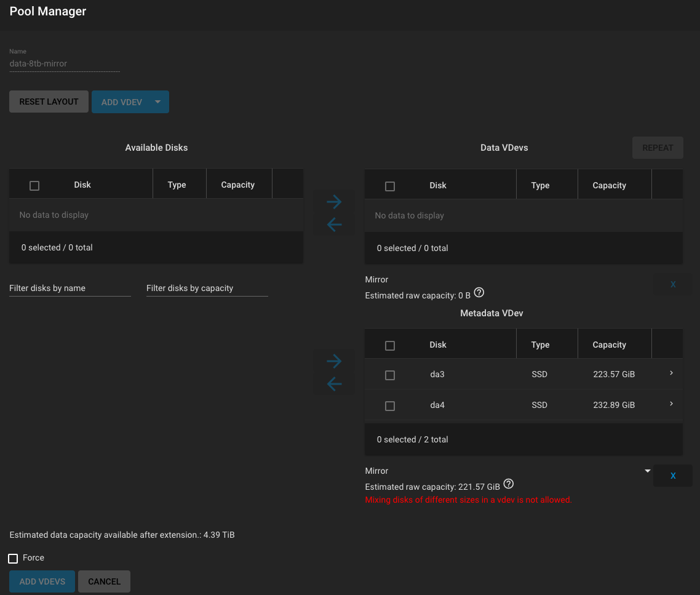Select all disks in Available Disks table

(34, 185)
